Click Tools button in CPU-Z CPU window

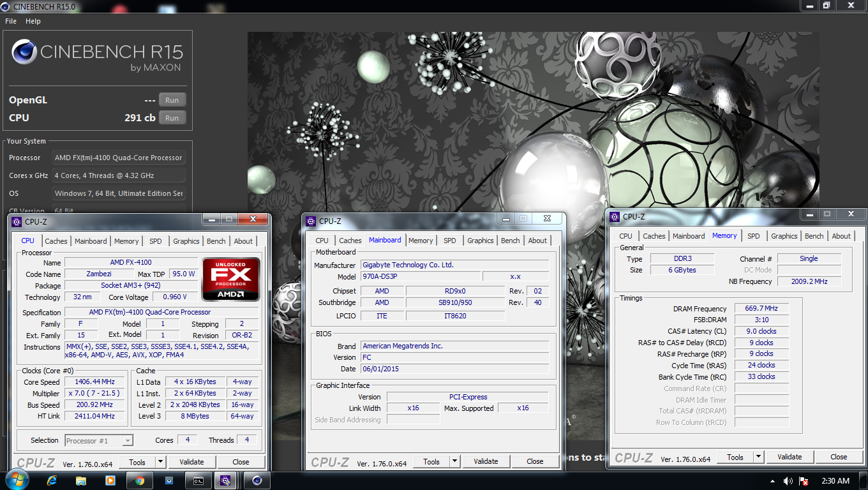point(137,462)
